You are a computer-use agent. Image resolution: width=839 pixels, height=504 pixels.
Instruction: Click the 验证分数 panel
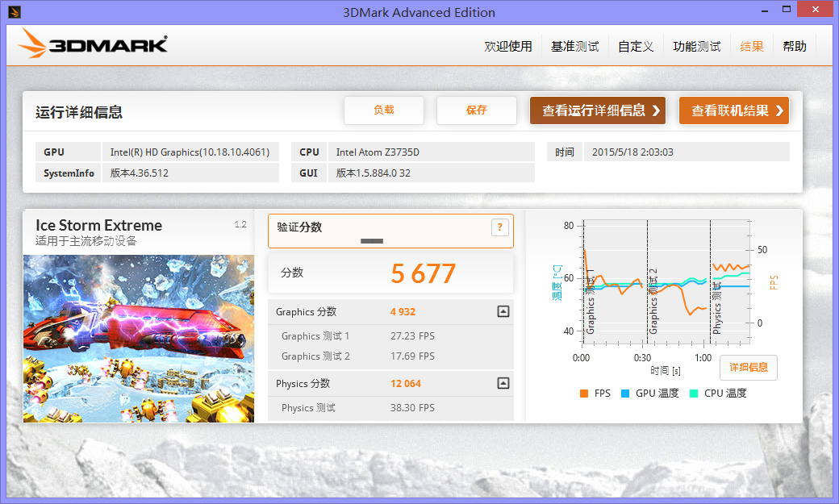(x=390, y=231)
